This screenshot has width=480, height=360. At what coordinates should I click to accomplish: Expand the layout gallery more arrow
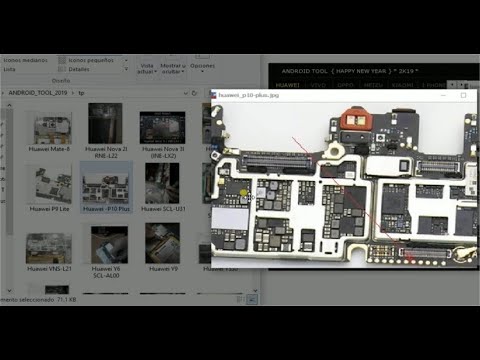point(126,69)
